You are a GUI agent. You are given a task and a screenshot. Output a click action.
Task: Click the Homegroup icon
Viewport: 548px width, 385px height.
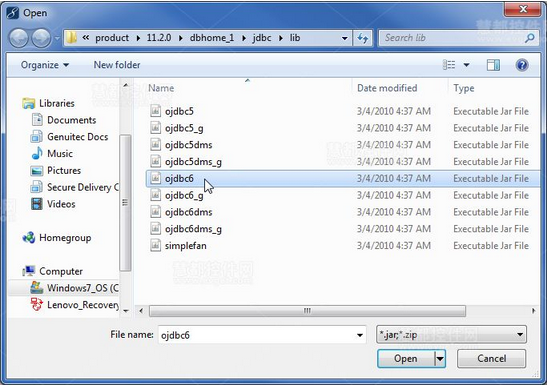[29, 238]
